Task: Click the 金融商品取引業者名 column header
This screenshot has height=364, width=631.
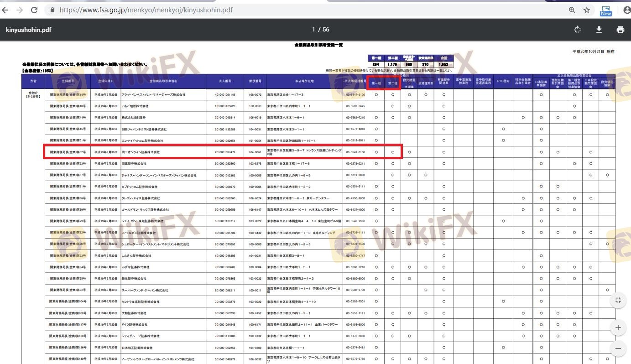Action: coord(163,81)
